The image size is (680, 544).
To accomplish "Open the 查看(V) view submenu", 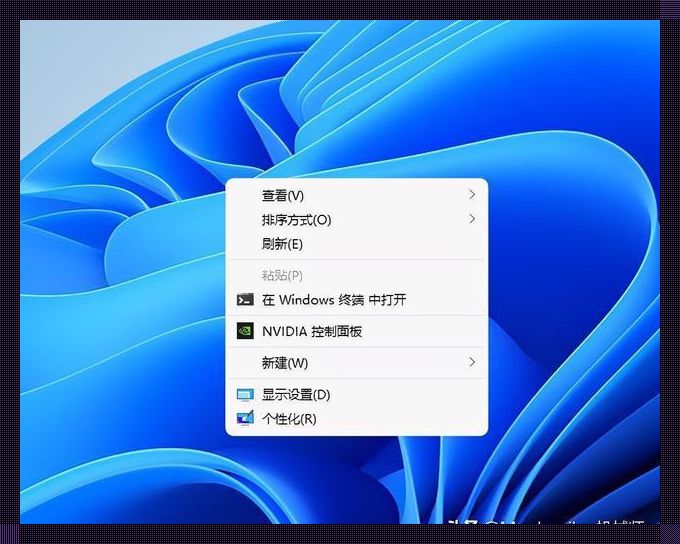I will 356,195.
